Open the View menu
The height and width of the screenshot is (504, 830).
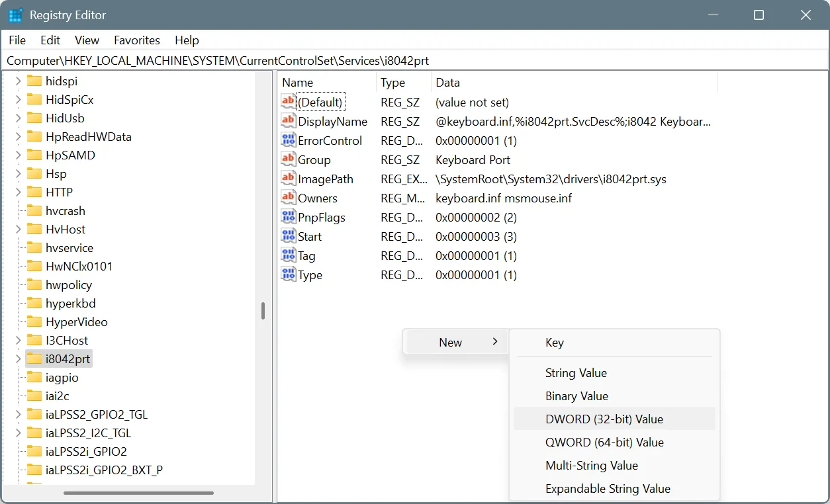[x=87, y=40]
